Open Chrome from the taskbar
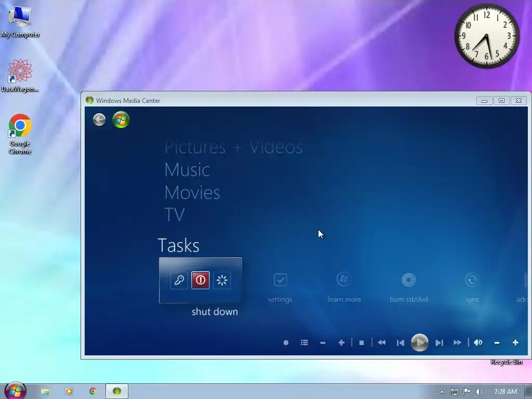Image resolution: width=532 pixels, height=399 pixels. coord(93,391)
